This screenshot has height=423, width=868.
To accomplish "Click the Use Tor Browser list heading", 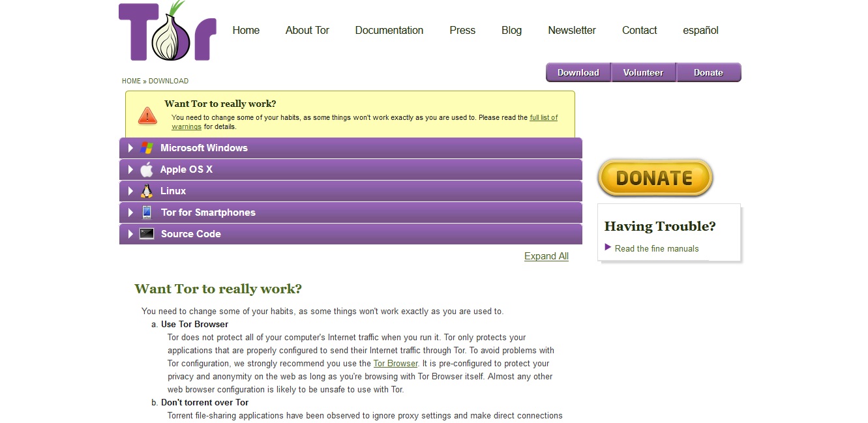I will pos(195,324).
